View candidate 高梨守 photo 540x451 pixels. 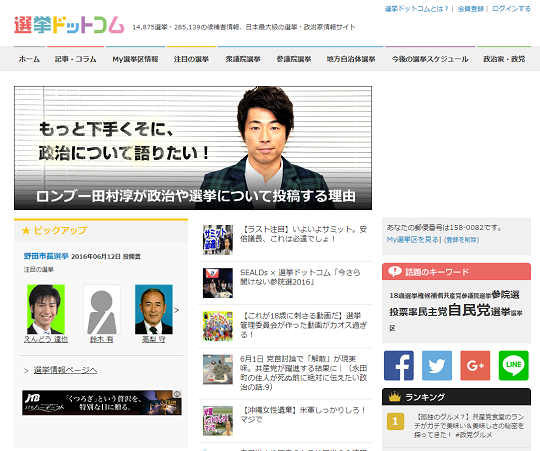click(154, 309)
